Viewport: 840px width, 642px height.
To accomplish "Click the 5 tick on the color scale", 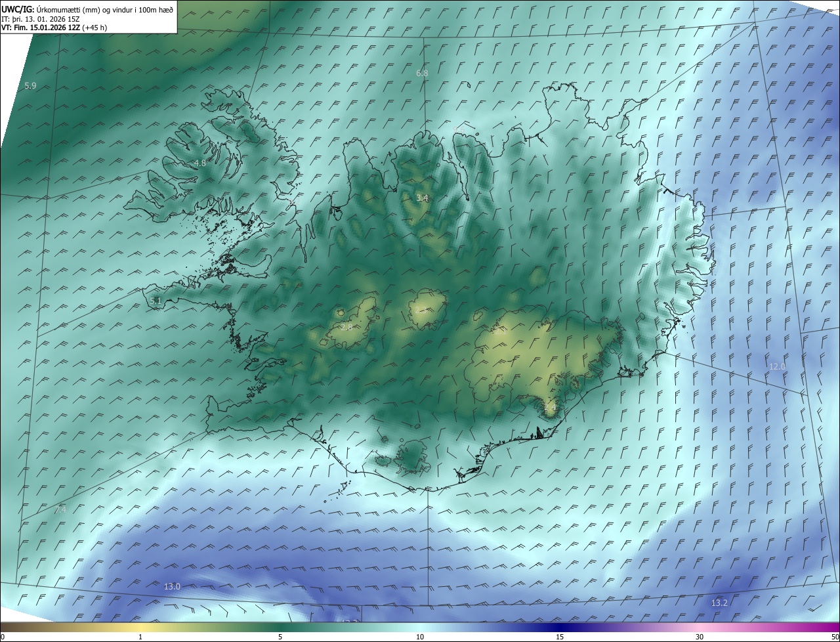I will click(280, 637).
